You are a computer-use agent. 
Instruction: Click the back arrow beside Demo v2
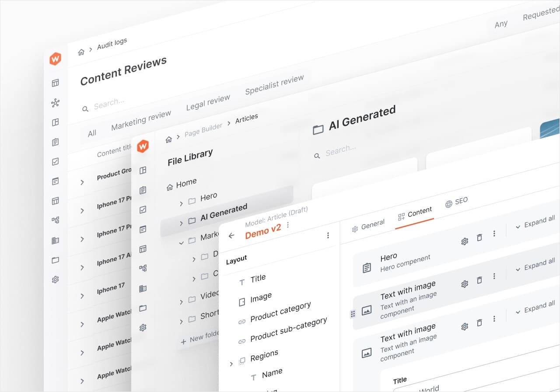231,236
